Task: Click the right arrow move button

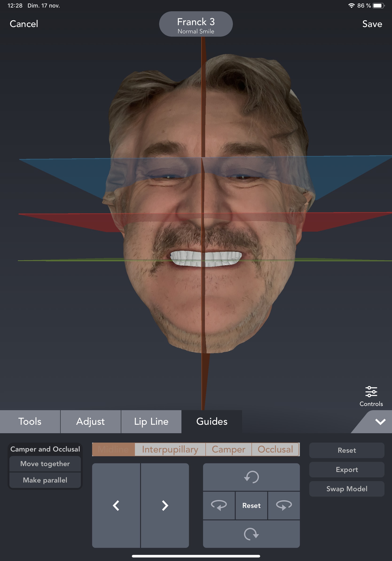Action: pos(165,505)
